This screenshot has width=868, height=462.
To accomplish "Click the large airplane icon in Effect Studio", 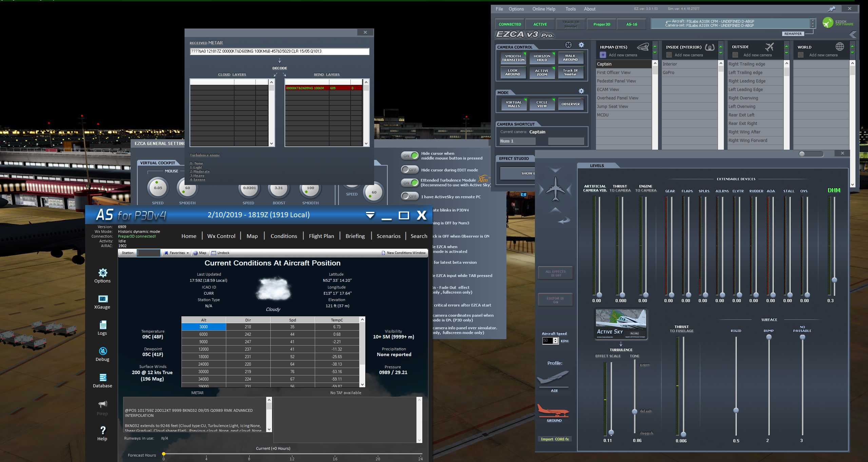I will [x=555, y=189].
